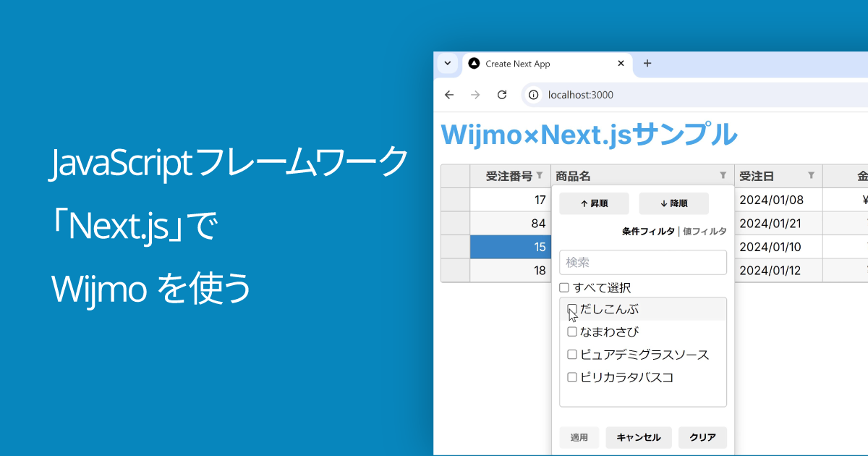
Task: Open site information via the ⓘ icon
Action: 533,95
